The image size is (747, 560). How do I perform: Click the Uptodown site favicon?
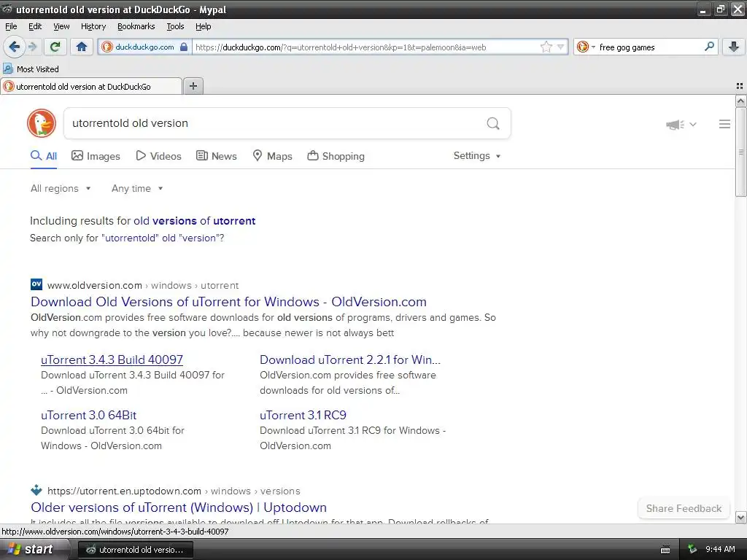[36, 490]
